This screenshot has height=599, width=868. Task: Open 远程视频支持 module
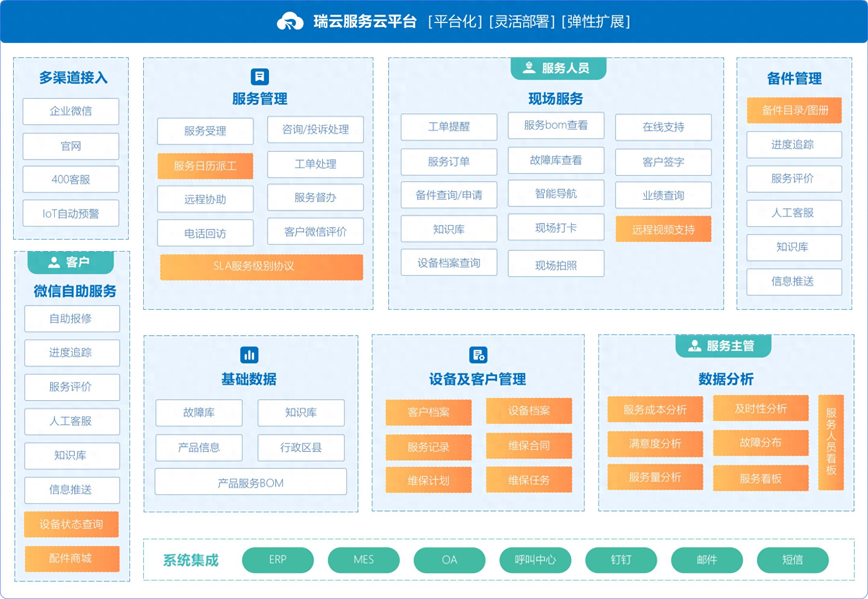(663, 229)
